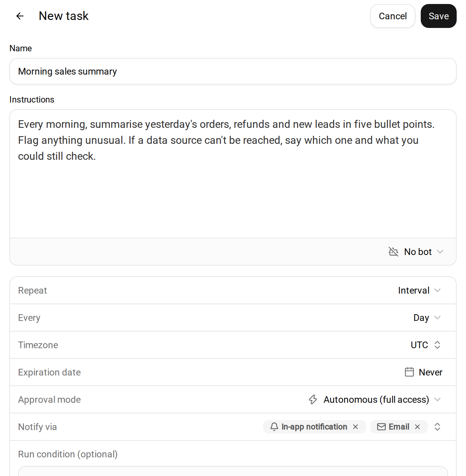
Task: Click the 'Notify via' row label
Action: pos(37,427)
